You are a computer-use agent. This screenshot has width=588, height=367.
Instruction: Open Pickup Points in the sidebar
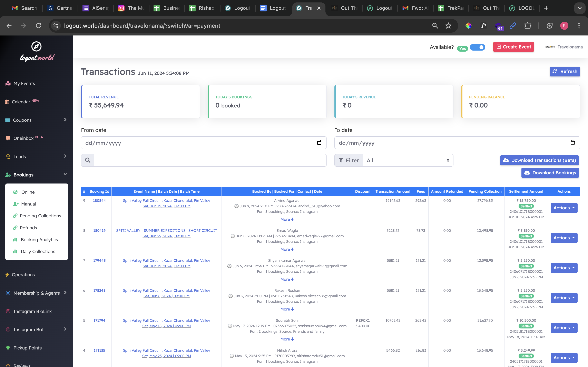click(x=27, y=348)
